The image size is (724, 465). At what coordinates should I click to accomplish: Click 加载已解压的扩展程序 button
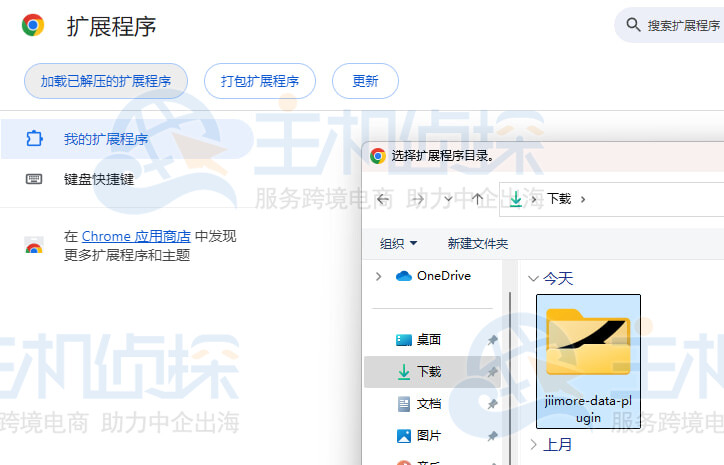tap(105, 81)
